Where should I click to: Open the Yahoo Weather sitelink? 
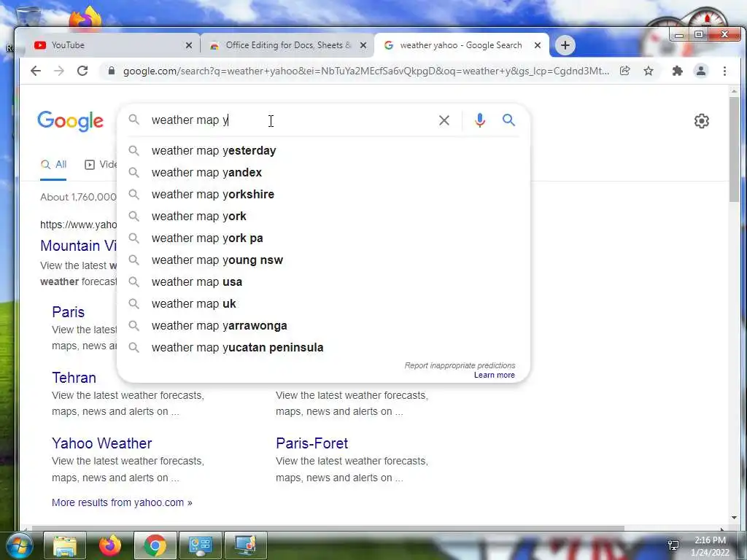pos(102,443)
